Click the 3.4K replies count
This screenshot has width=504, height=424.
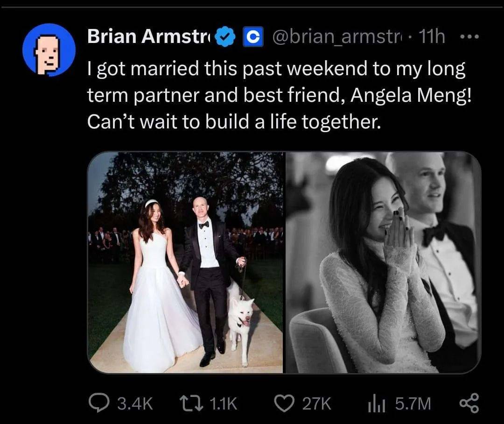click(133, 403)
